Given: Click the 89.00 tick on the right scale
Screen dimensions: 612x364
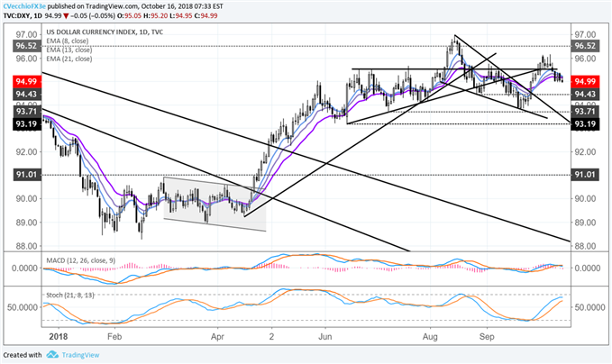Looking at the screenshot, I should coord(585,223).
